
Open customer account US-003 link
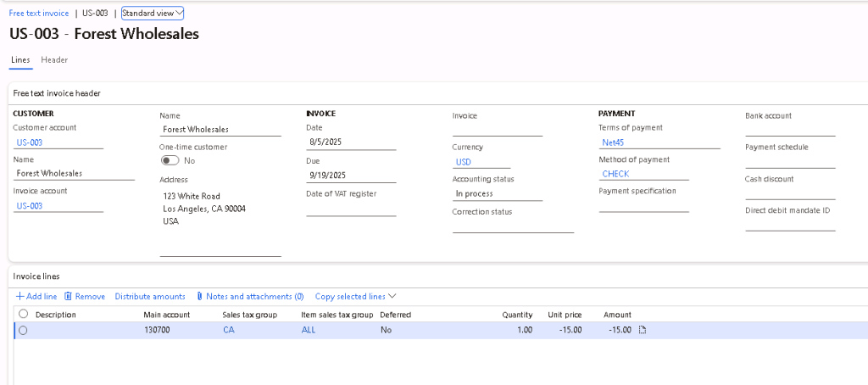[x=30, y=142]
